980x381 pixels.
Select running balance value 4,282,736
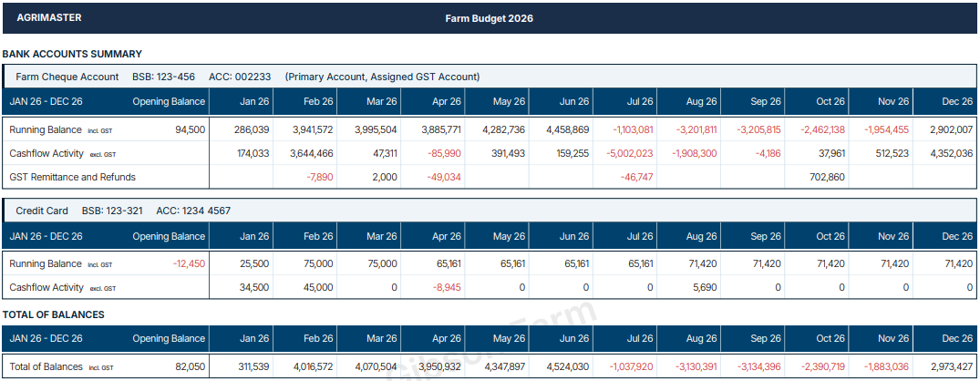[504, 130]
